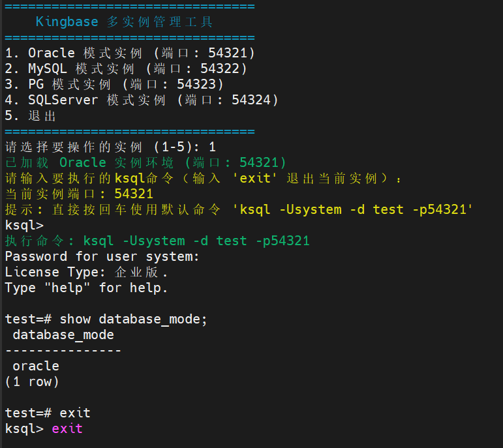Click the 当前实例端口: 54321 line
503x448 pixels.
79,194
